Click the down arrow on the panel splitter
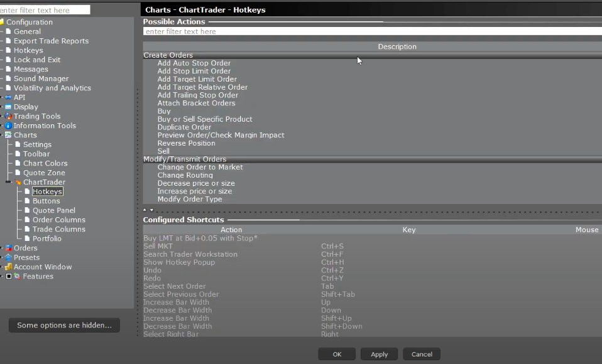This screenshot has width=602, height=364. coord(151,210)
